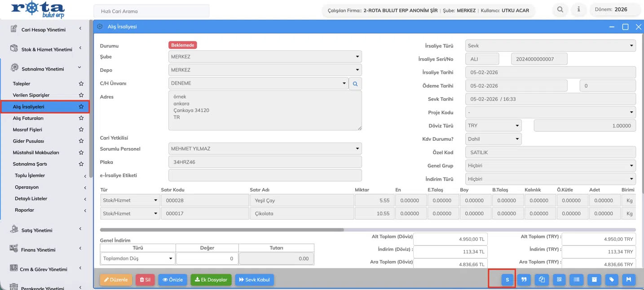The height and width of the screenshot is (290, 644).
Task: Click the archive box icon button
Action: (x=594, y=280)
